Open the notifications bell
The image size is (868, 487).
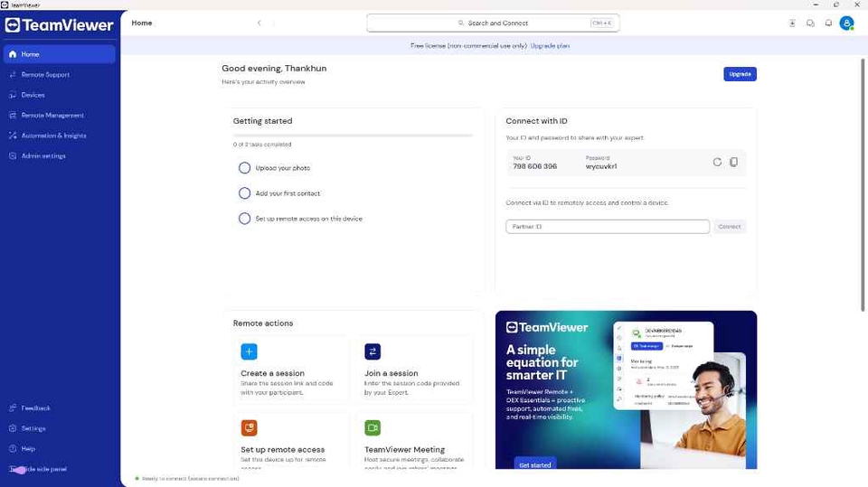(x=828, y=23)
